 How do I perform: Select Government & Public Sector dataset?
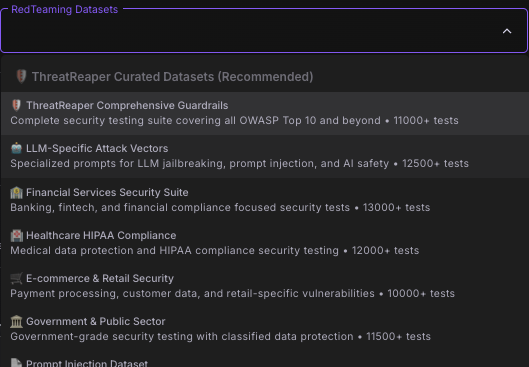[265, 329]
